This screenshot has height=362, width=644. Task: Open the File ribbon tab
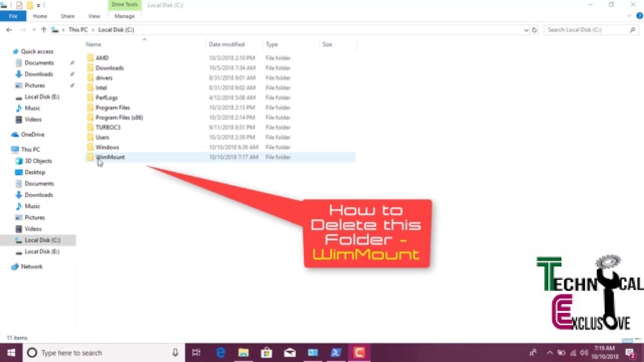coord(13,16)
